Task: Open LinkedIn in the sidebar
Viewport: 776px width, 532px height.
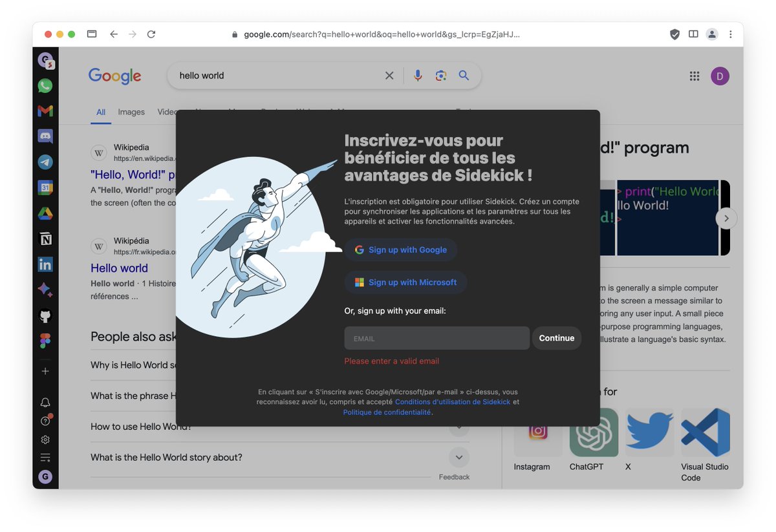Action: (45, 264)
